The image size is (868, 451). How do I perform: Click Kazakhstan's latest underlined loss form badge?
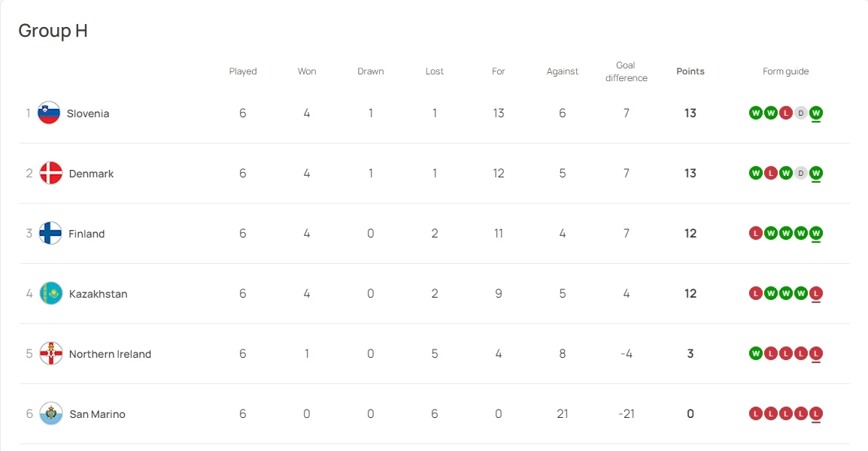click(816, 293)
